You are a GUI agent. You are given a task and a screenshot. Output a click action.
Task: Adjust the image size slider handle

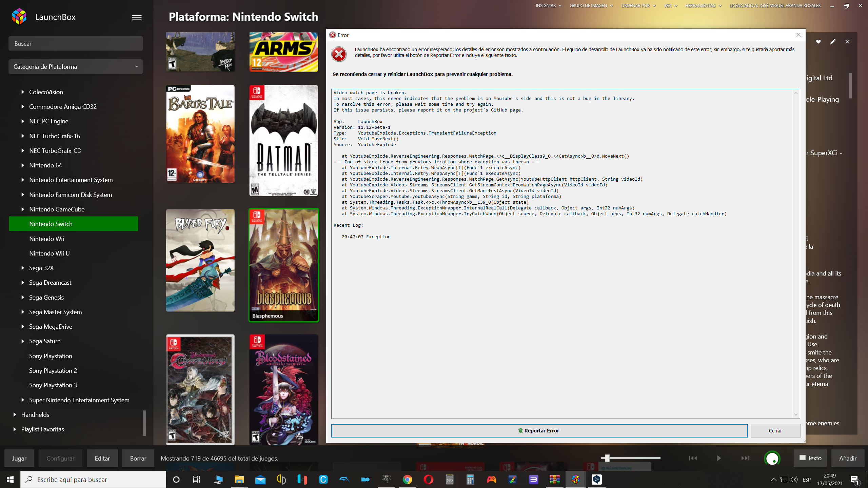coord(607,458)
